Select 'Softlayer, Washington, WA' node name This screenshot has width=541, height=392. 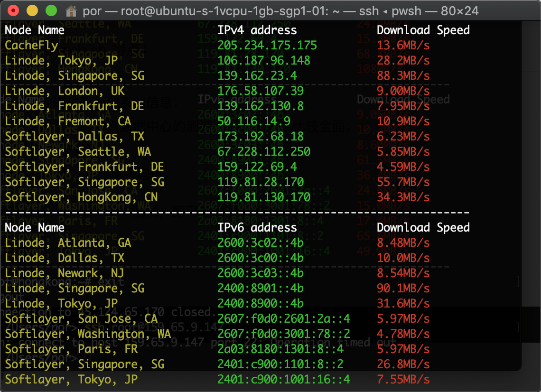[88, 334]
